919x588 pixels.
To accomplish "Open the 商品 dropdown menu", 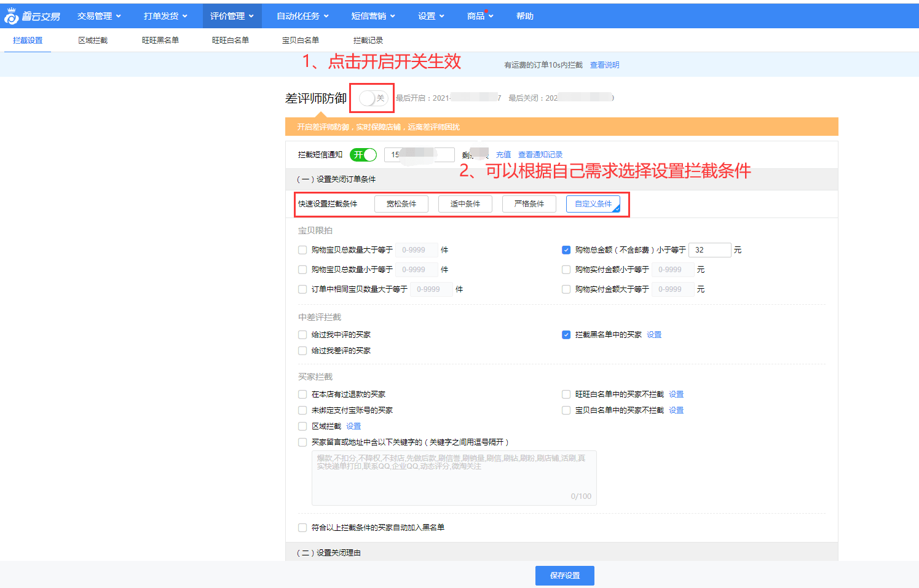I will pos(480,16).
